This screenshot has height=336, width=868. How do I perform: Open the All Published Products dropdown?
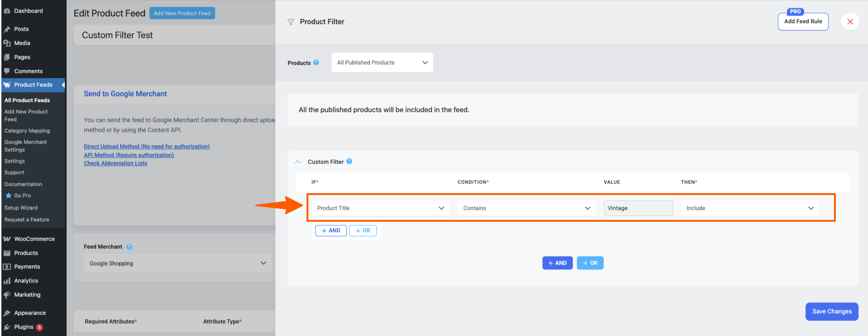[x=382, y=63]
